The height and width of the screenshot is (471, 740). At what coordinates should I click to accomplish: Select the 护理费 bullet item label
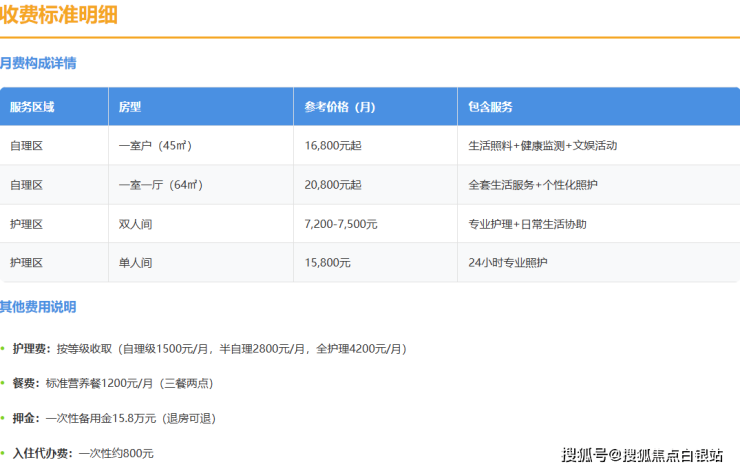click(x=31, y=349)
